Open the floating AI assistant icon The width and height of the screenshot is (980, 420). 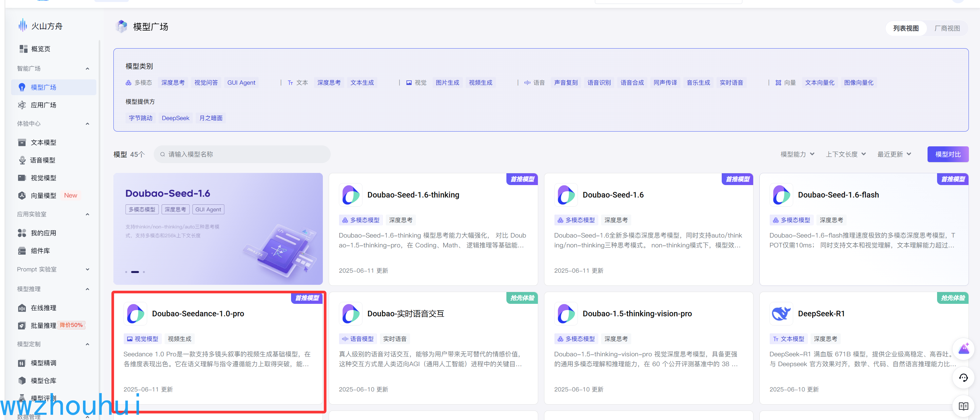click(963, 348)
